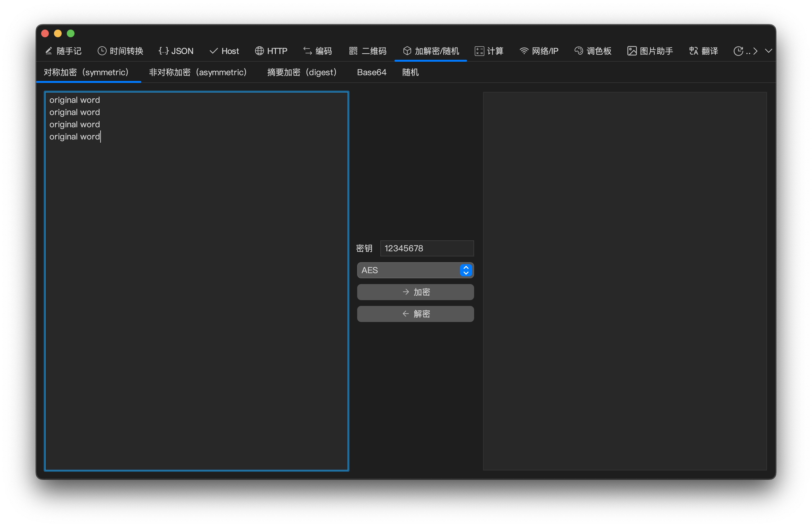Click the 解密 decrypt button
Viewport: 812px width, 527px height.
coord(415,314)
